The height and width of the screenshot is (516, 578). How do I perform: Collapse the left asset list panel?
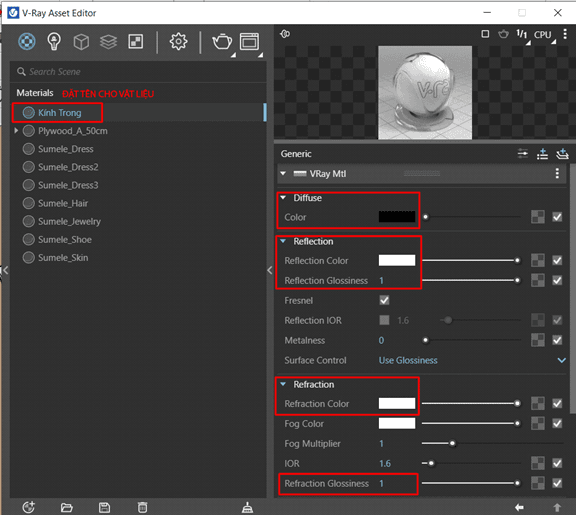tap(5, 271)
